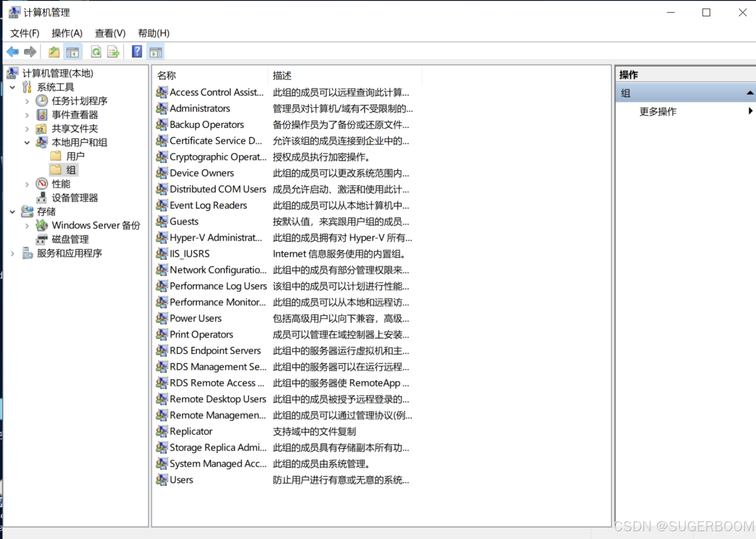This screenshot has height=539, width=756.
Task: Collapse the 存储 tree node arrow
Action: (12, 212)
